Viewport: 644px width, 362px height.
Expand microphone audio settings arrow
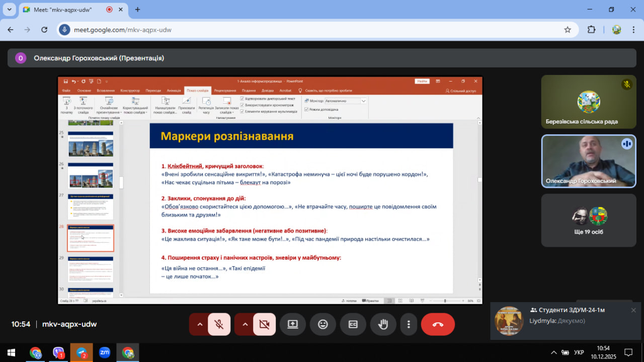coord(200,325)
